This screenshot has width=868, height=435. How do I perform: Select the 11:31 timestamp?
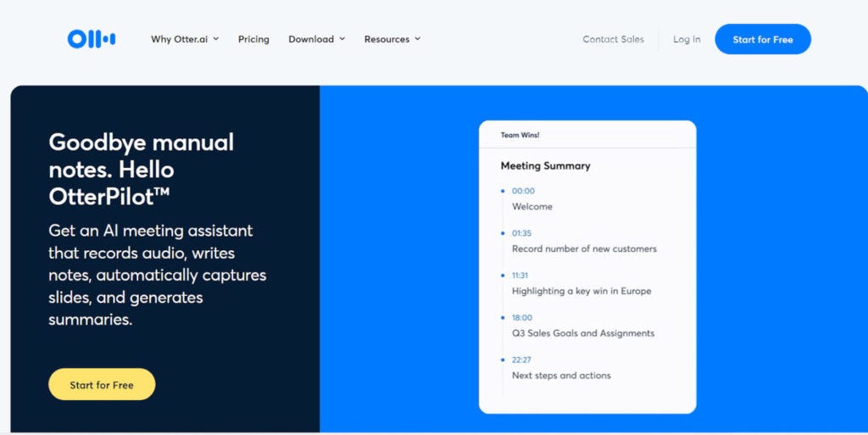520,275
